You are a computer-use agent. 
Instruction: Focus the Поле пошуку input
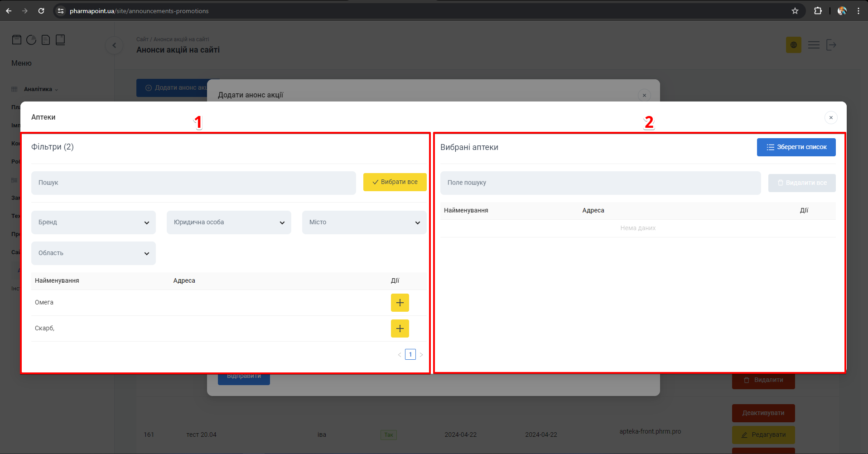600,183
